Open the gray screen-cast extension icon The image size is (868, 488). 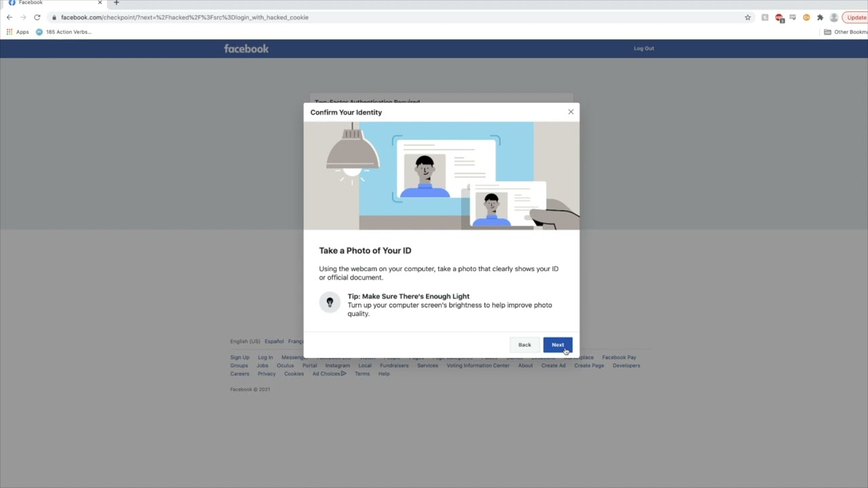coord(793,18)
